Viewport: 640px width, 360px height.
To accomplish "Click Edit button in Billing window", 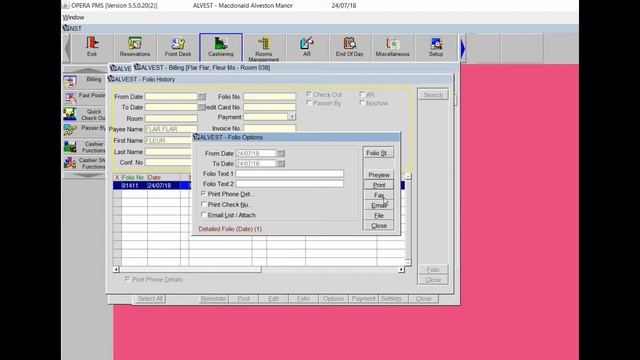I will click(x=273, y=299).
